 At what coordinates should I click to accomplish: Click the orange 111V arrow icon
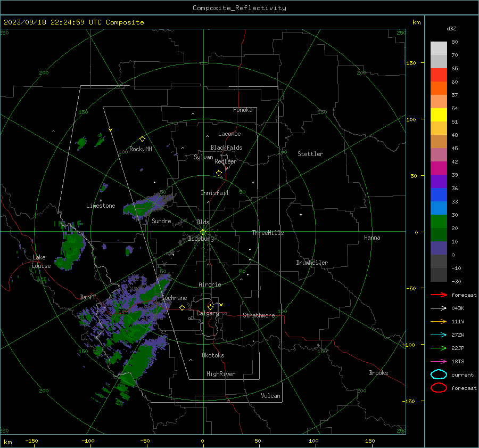point(439,321)
